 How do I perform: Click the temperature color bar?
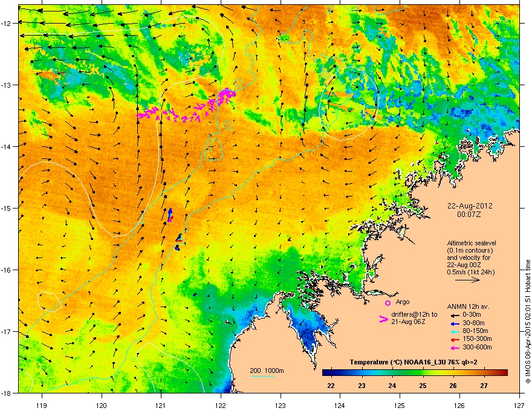click(415, 373)
